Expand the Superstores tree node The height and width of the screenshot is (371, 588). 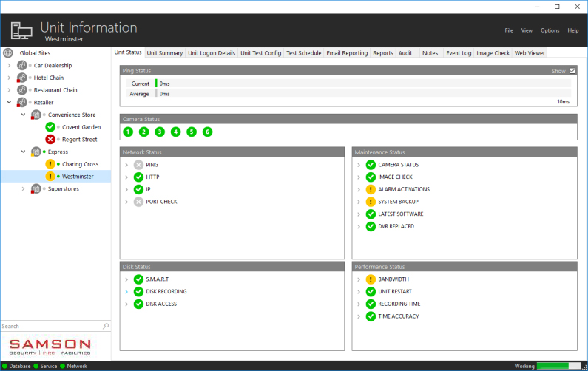[23, 188]
